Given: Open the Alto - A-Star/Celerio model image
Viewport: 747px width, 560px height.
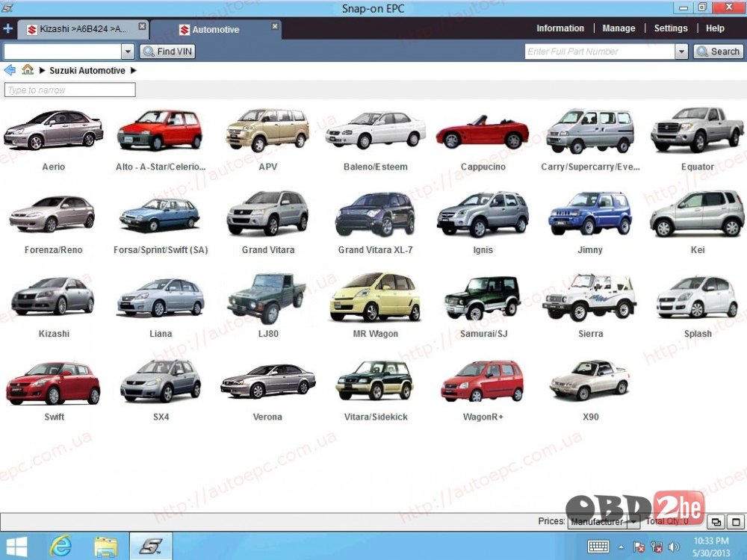Looking at the screenshot, I should pyautogui.click(x=160, y=129).
